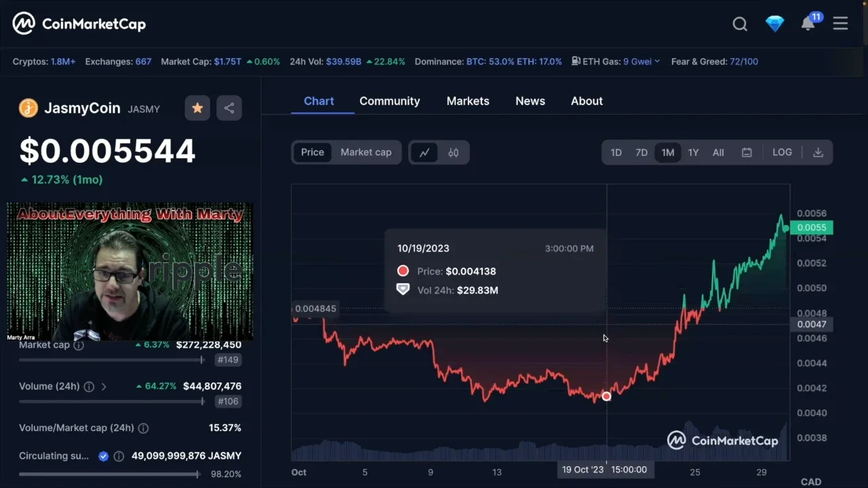The image size is (868, 488).
Task: Open the hamburger menu
Action: coord(840,24)
